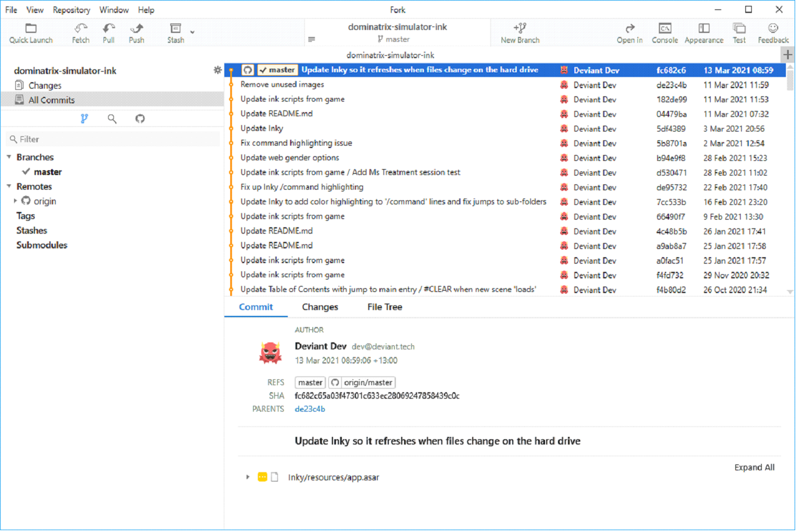The height and width of the screenshot is (532, 797).
Task: Open repository settings gear in sidebar
Action: coord(217,70)
